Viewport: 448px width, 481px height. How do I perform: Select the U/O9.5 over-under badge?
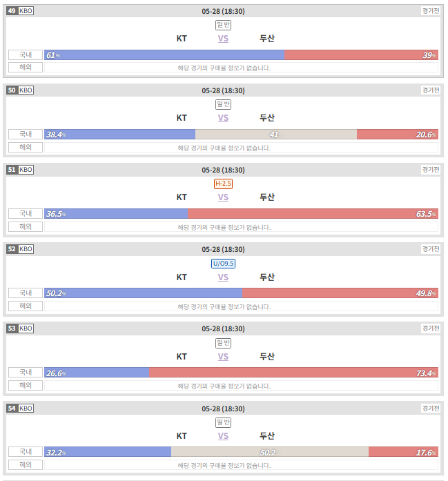tap(223, 264)
